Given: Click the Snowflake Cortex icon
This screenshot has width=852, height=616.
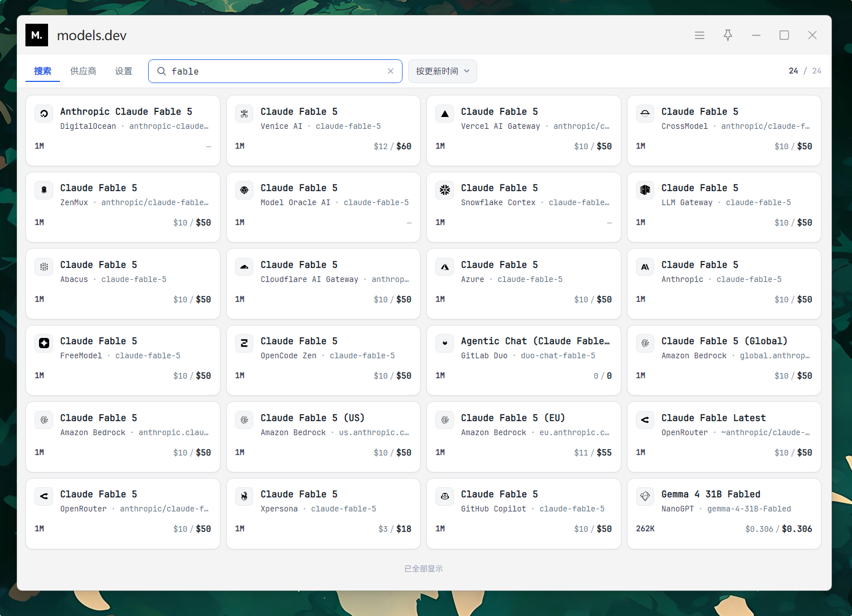Looking at the screenshot, I should 445,190.
